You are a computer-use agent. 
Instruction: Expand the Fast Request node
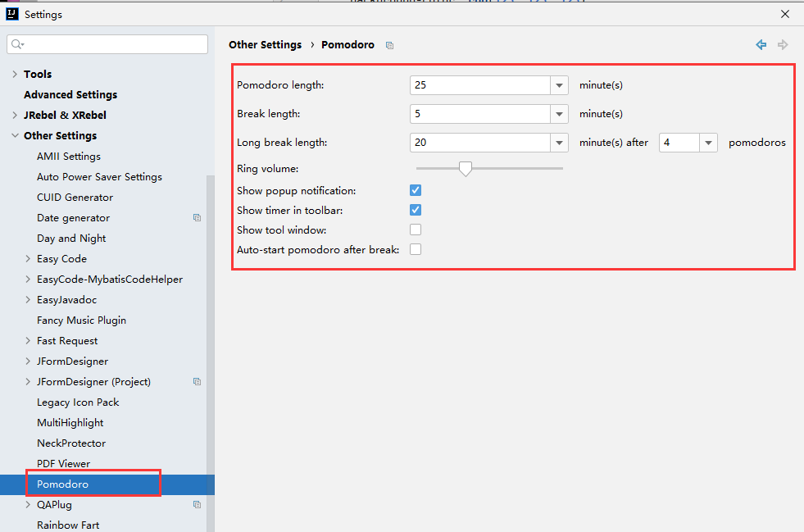tap(28, 341)
